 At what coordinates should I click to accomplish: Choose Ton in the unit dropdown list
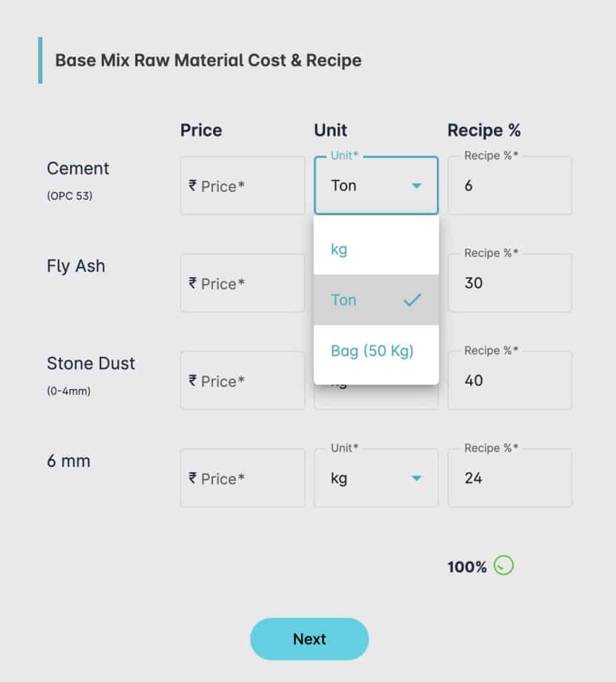pos(376,300)
